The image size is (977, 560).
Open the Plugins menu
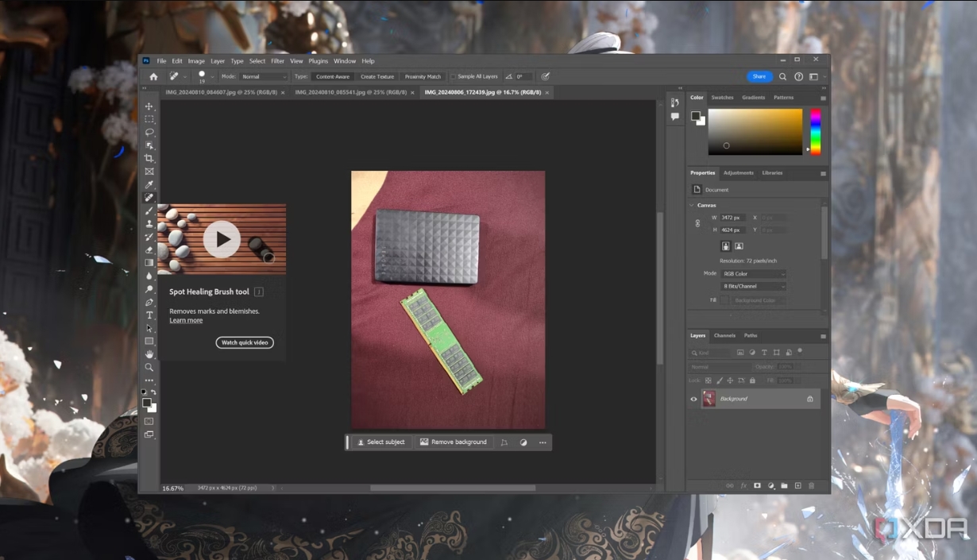[318, 61]
